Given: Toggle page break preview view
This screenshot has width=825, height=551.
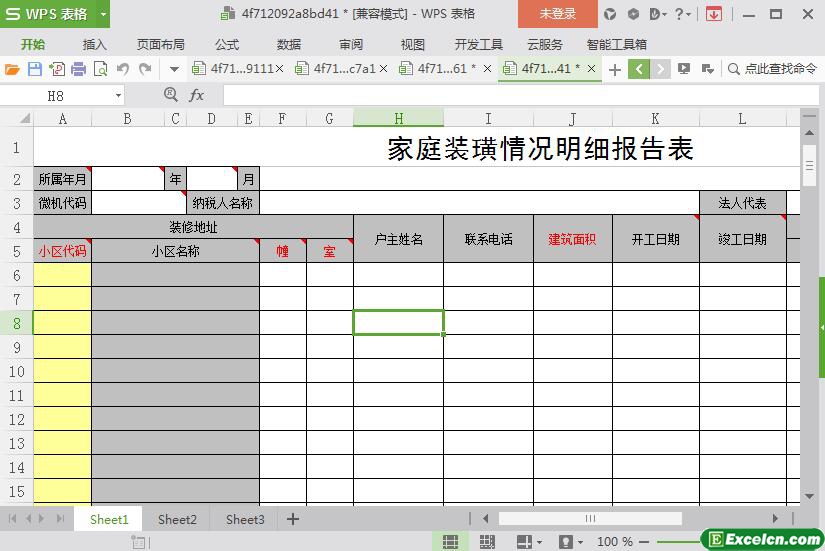Looking at the screenshot, I should (x=487, y=542).
